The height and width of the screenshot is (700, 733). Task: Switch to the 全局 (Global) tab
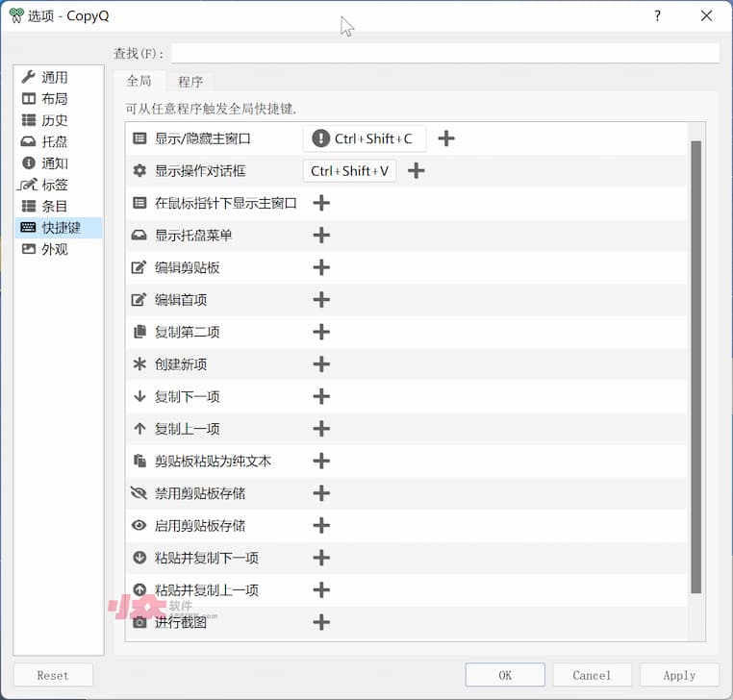[x=139, y=82]
